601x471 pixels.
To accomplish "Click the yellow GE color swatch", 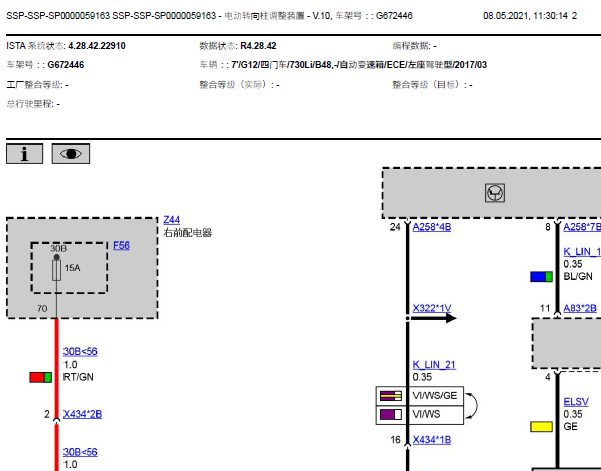I will [x=542, y=427].
